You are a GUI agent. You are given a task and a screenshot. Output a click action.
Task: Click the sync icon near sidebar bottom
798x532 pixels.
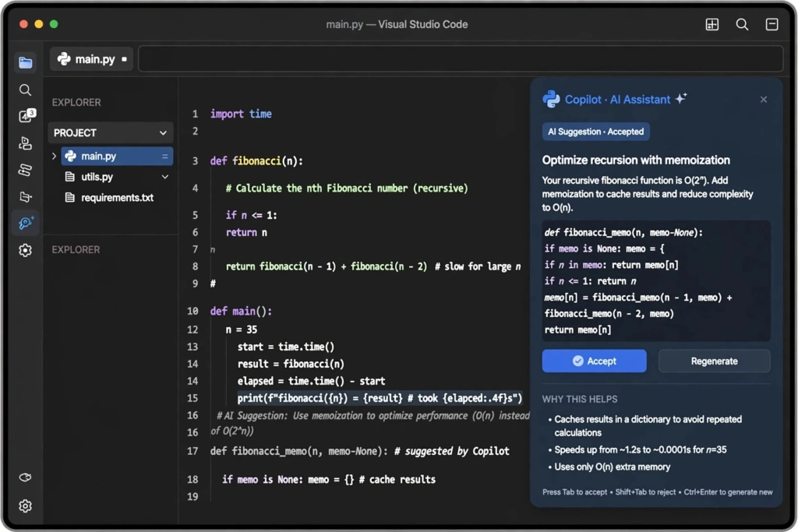25,477
